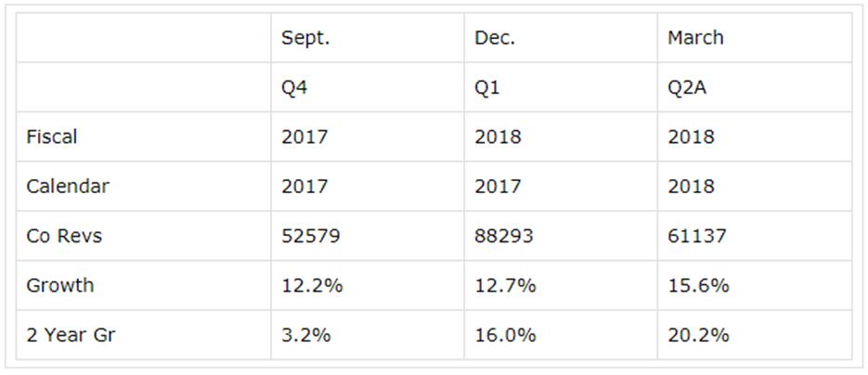The width and height of the screenshot is (868, 375).
Task: Select the 20.2% two-year growth cell
Action: tap(698, 334)
